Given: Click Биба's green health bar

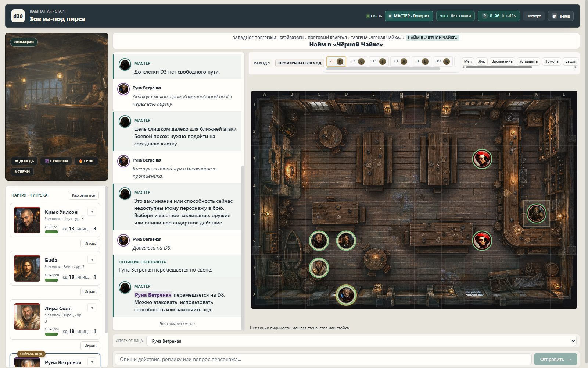Looking at the screenshot, I should tap(51, 280).
